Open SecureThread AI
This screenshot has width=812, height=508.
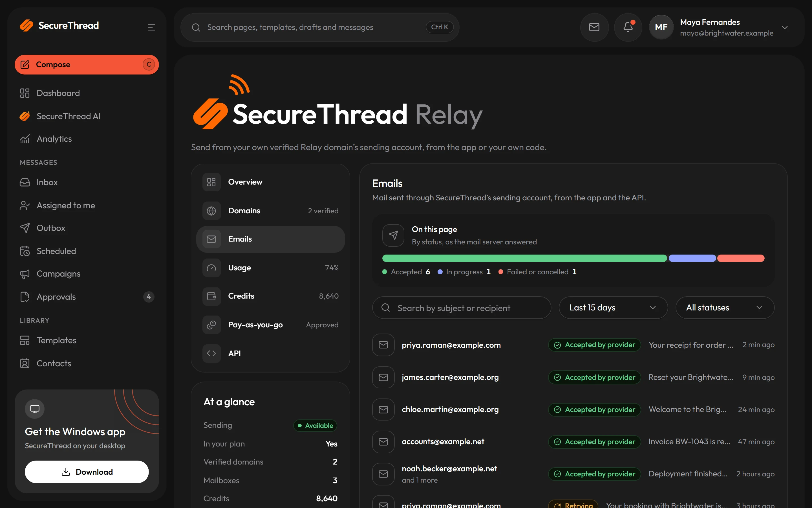click(87, 116)
